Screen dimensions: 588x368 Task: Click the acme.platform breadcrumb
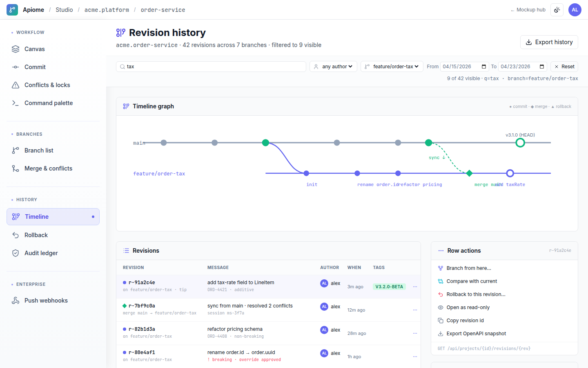(107, 10)
